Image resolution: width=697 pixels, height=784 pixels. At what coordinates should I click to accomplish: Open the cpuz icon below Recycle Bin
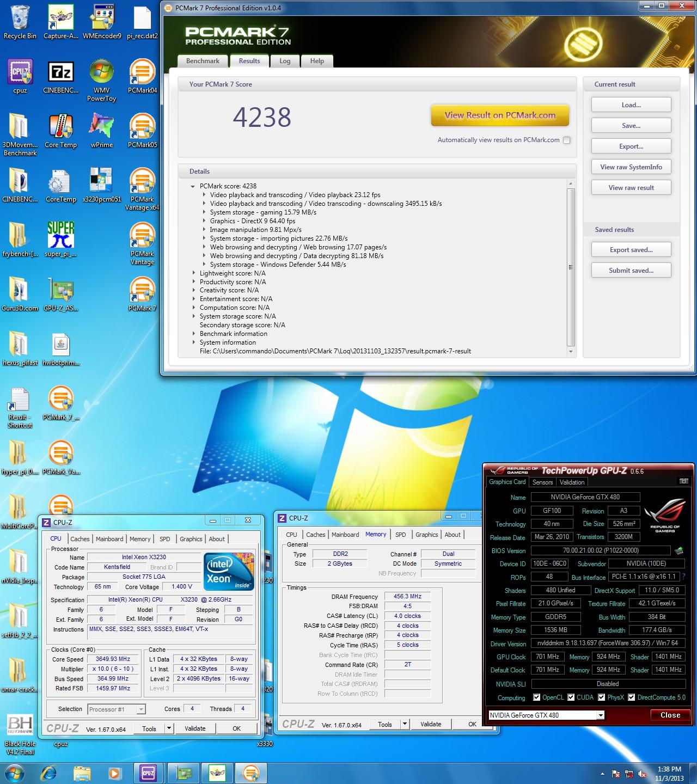[x=20, y=76]
